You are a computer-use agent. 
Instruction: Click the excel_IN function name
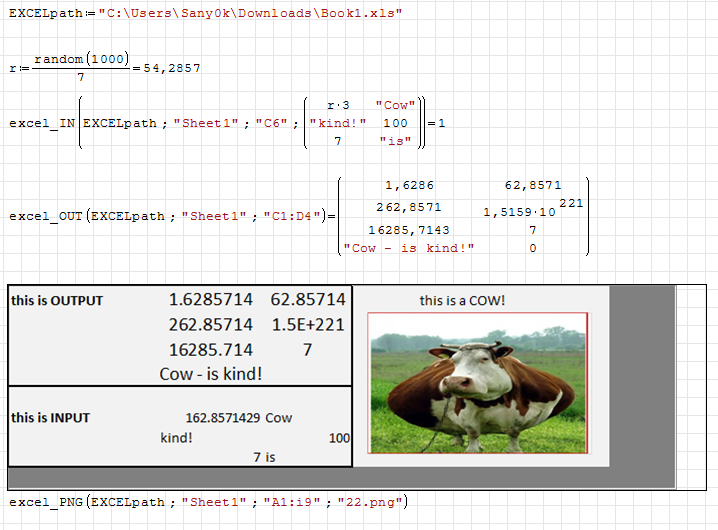(42, 123)
